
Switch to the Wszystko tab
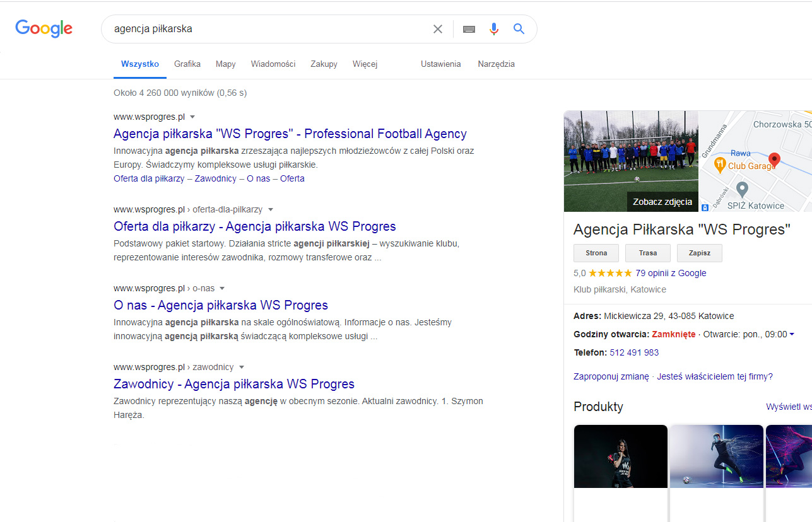point(140,64)
